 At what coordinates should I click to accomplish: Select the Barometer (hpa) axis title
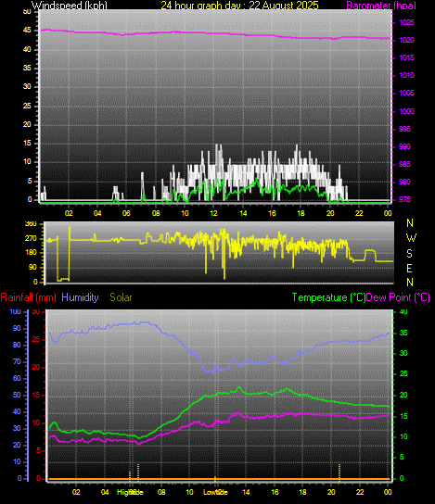[381, 6]
